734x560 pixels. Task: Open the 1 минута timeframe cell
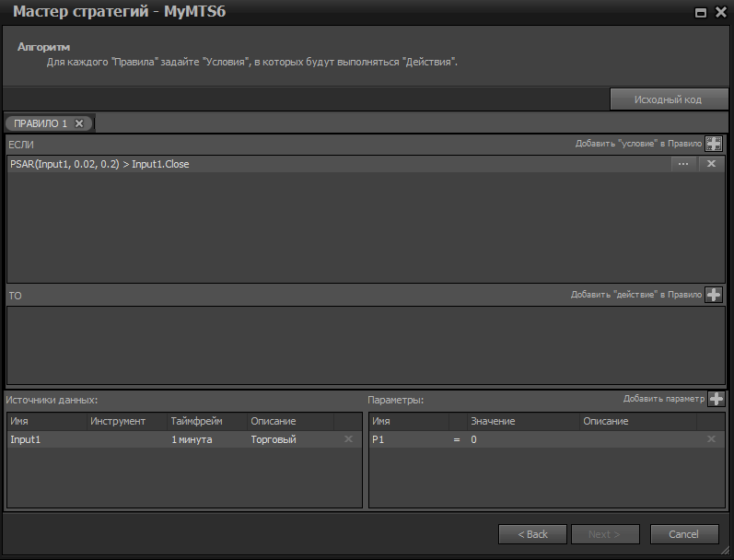click(x=192, y=440)
